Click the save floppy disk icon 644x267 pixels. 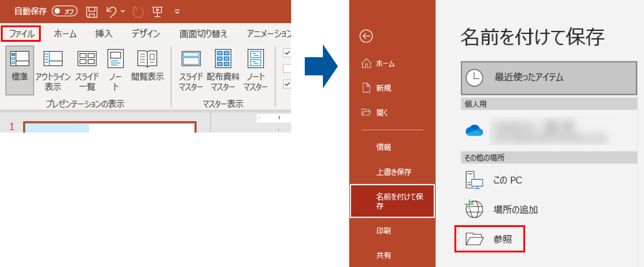(92, 11)
